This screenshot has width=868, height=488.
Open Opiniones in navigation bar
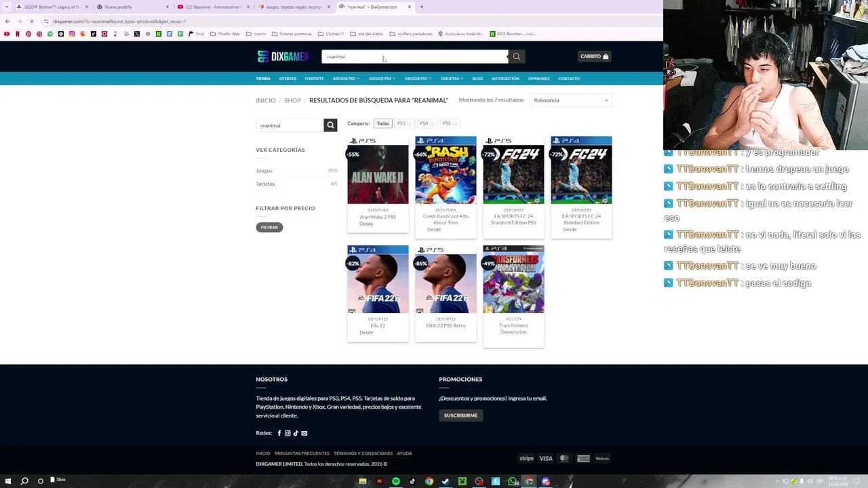click(538, 79)
